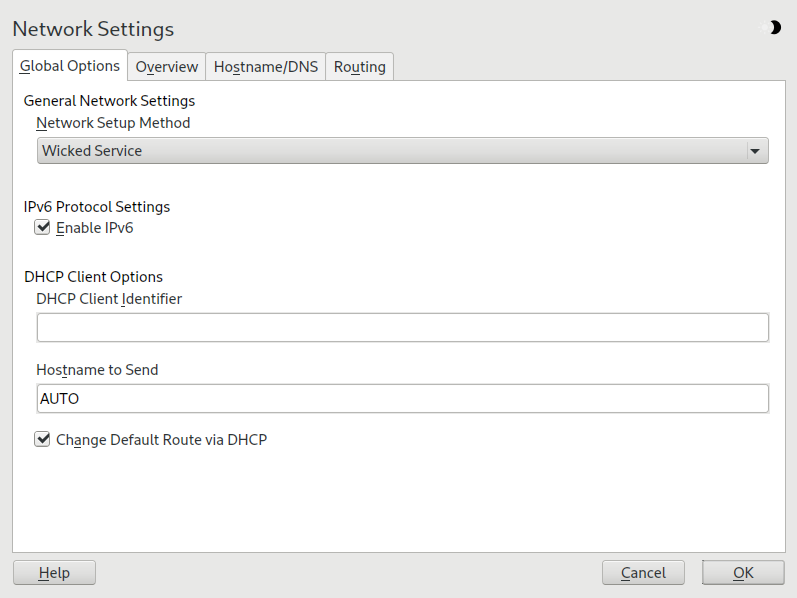Click the Cancel button

pyautogui.click(x=643, y=573)
